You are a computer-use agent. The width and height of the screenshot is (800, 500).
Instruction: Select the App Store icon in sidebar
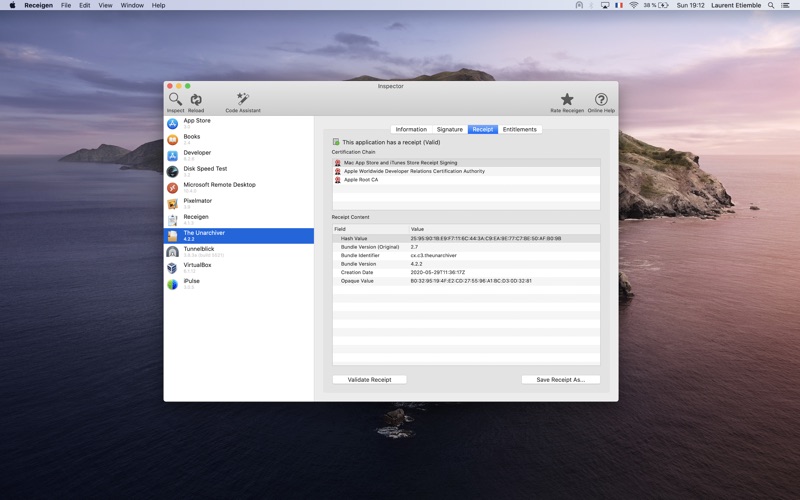[x=172, y=123]
